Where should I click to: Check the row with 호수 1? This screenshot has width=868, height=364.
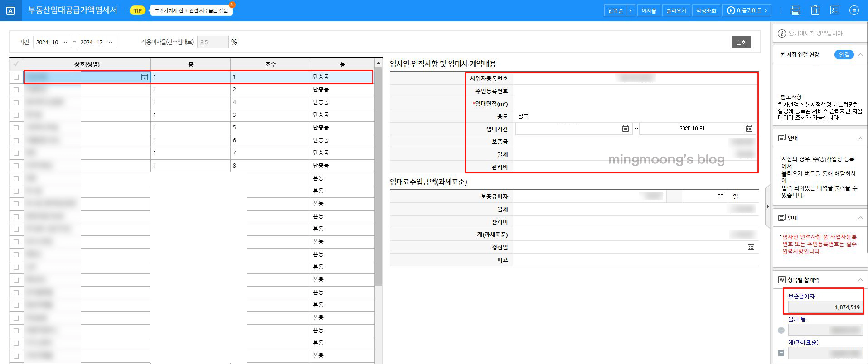pyautogui.click(x=16, y=77)
